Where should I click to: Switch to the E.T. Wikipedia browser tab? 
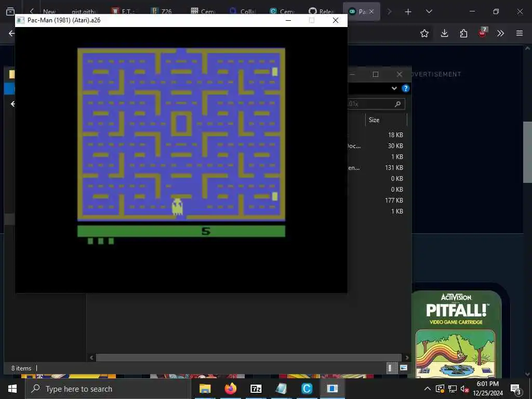pos(123,11)
